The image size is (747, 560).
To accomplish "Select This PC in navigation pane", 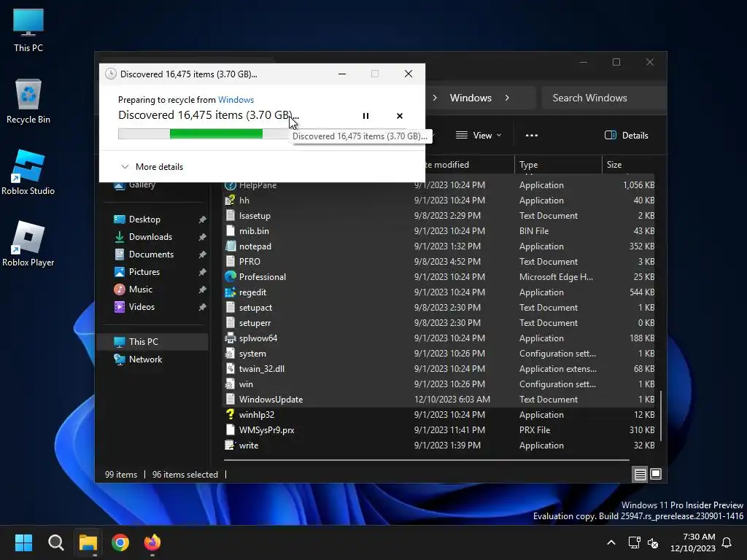I will coord(152,342).
